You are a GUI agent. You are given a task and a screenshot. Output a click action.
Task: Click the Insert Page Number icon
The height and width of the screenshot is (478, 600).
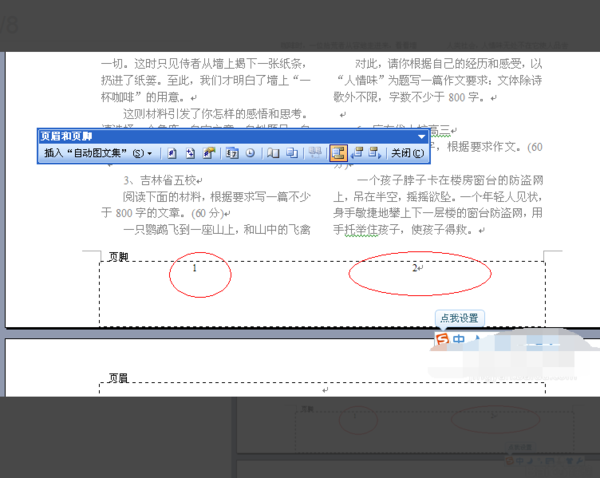click(172, 153)
